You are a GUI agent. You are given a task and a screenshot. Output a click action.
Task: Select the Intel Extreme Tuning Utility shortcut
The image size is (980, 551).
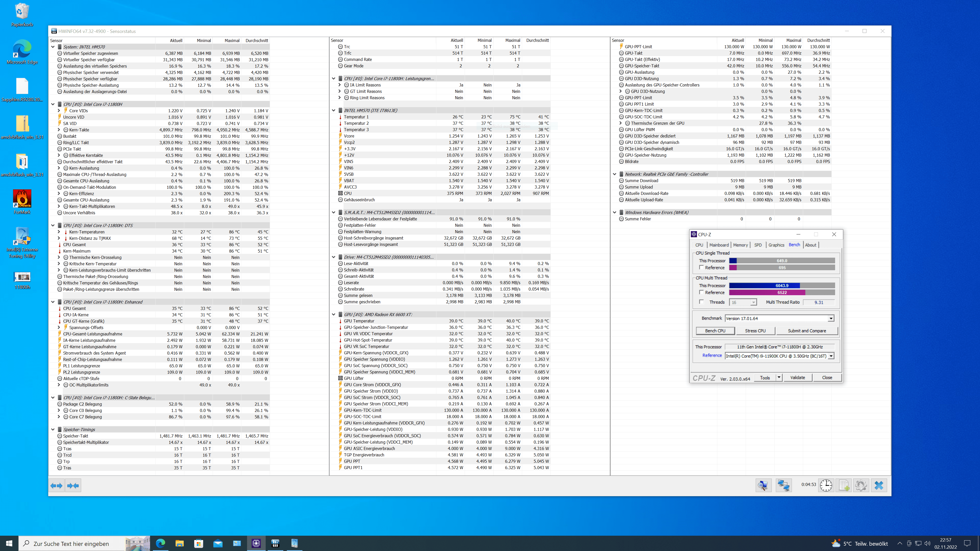pos(22,243)
